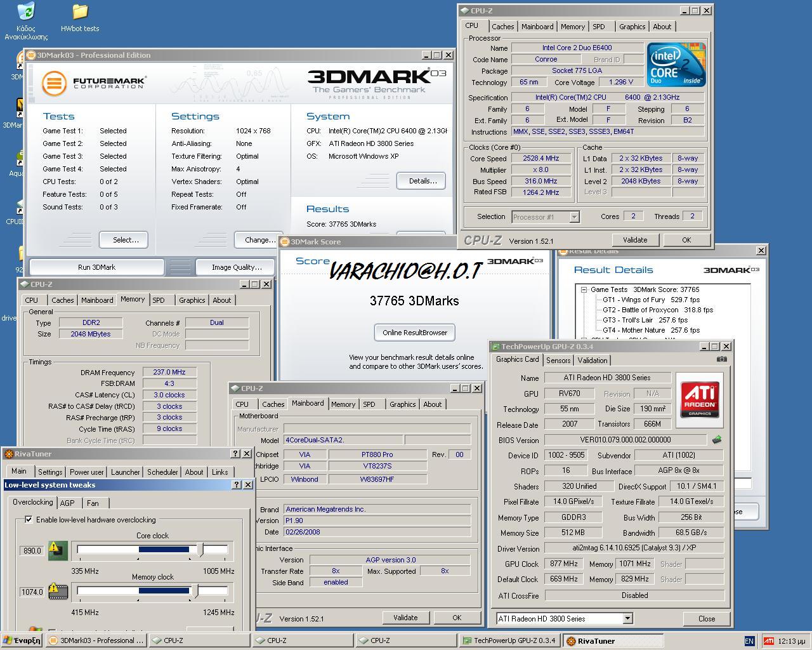812x650 pixels.
Task: Click the BIOS Version field in GPU-Z
Action: tap(625, 439)
